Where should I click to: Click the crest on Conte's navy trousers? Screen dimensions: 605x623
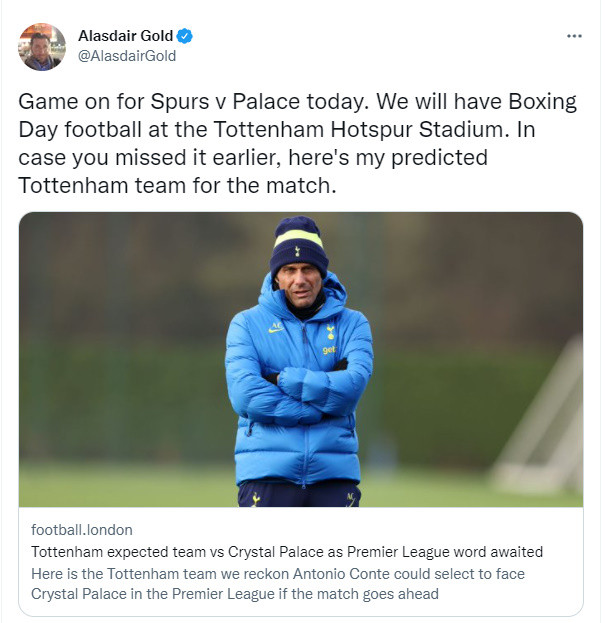click(x=256, y=499)
